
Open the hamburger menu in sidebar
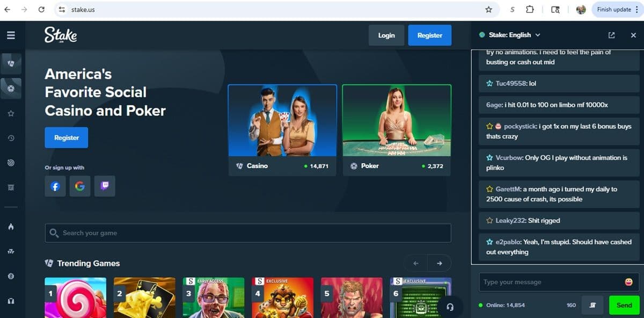(x=11, y=35)
